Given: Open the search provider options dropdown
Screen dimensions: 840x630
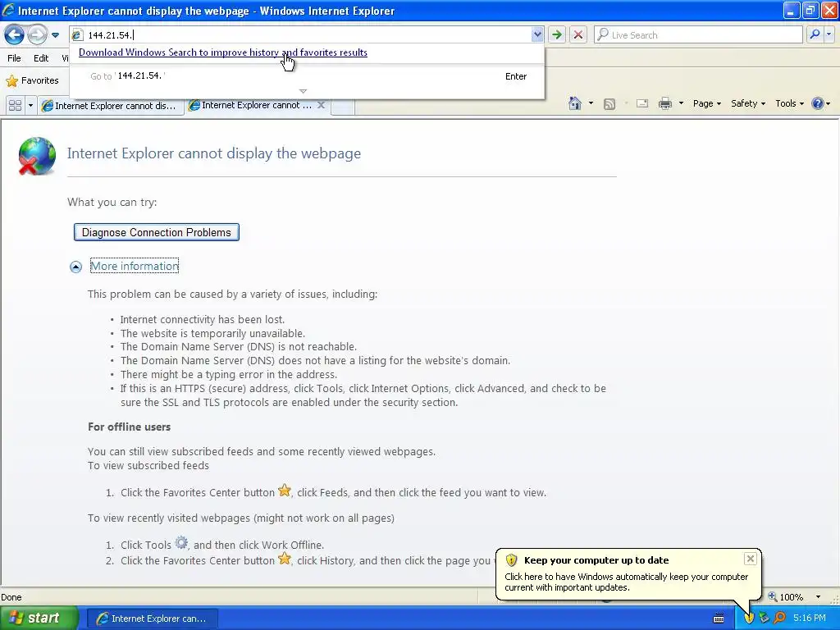Looking at the screenshot, I should coord(829,35).
